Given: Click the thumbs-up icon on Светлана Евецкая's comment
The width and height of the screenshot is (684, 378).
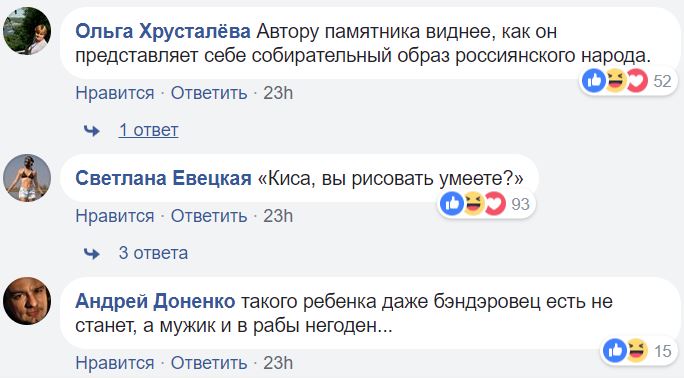Looking at the screenshot, I should (452, 204).
